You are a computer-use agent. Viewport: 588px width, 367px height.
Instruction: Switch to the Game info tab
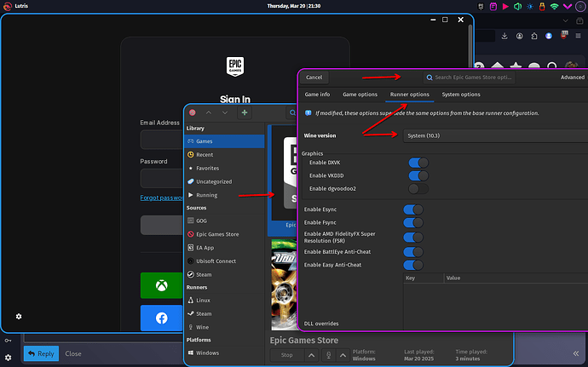pyautogui.click(x=317, y=95)
